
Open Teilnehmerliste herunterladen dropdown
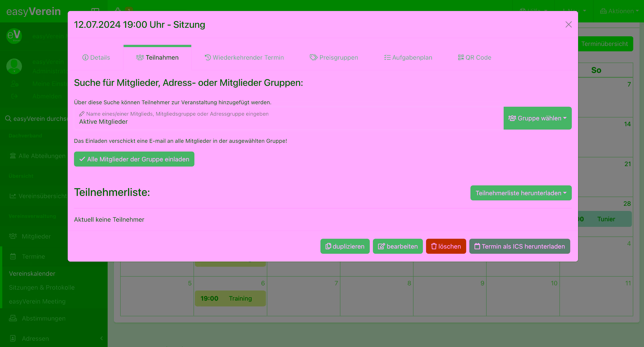click(521, 193)
